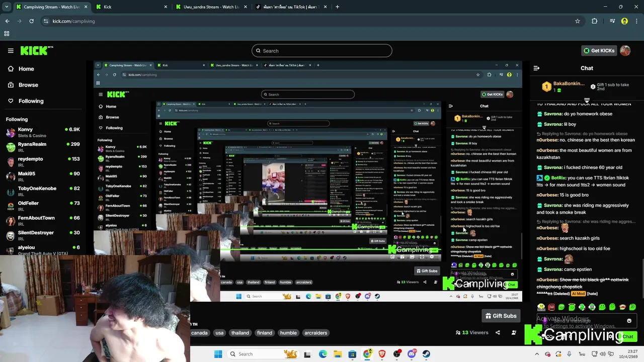
Task: Launch Microsoft Edge from taskbar
Action: pos(323,354)
